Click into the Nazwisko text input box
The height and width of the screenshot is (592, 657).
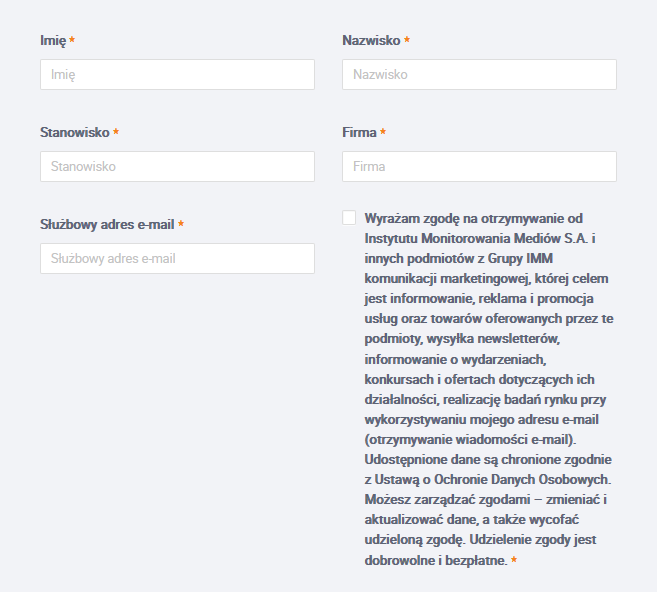coord(479,74)
